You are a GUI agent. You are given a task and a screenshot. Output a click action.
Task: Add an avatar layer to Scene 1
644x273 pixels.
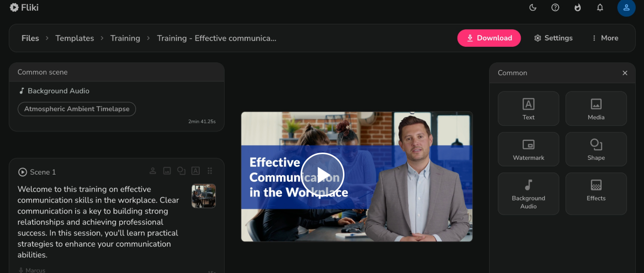pos(152,171)
